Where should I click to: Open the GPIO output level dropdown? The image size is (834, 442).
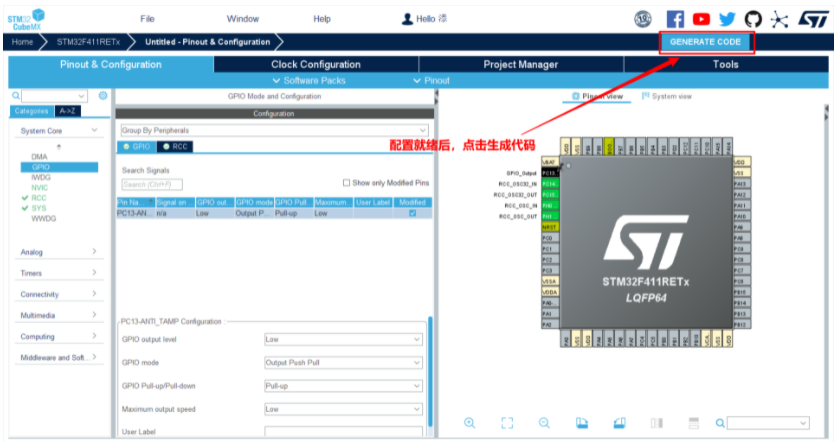coord(344,339)
